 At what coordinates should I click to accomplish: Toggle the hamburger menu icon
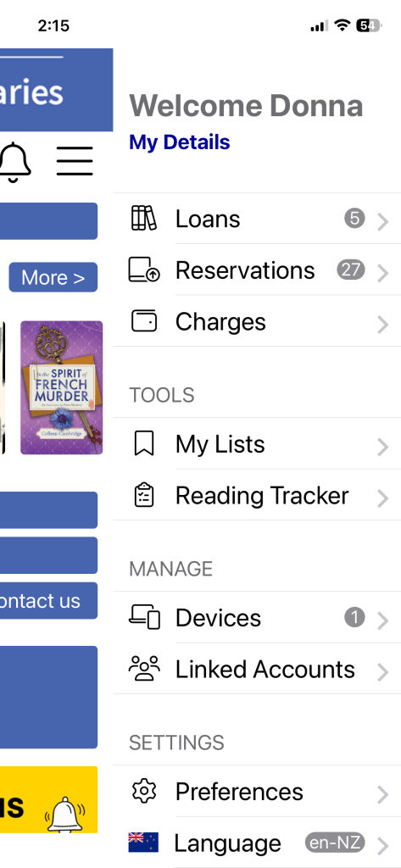(x=75, y=161)
